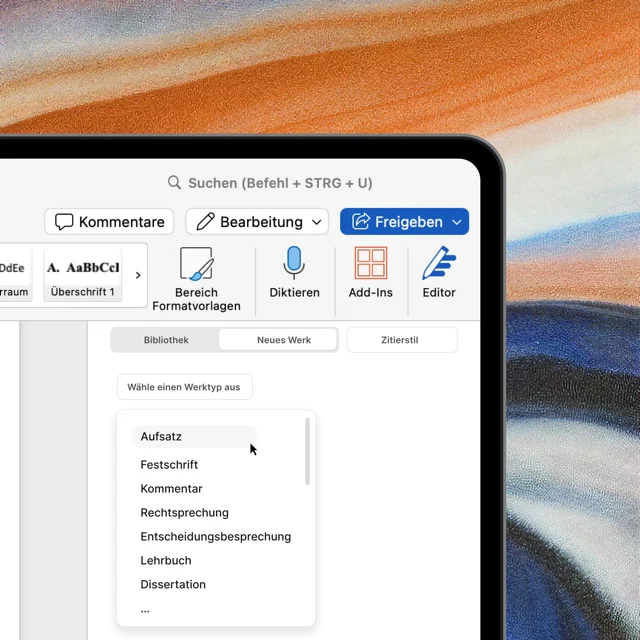
Task: Open the 'Wähle einen Werktyp aus' dropdown
Action: pyautogui.click(x=184, y=387)
